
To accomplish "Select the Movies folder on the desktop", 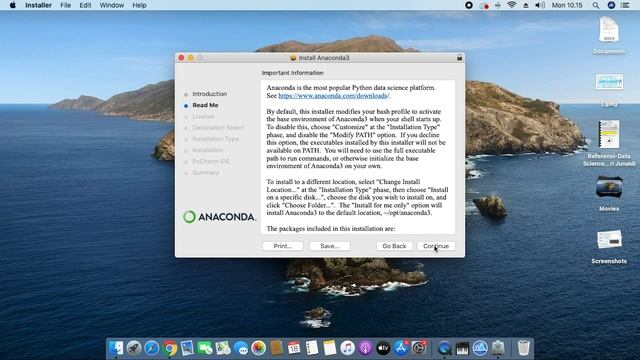I will [x=609, y=193].
